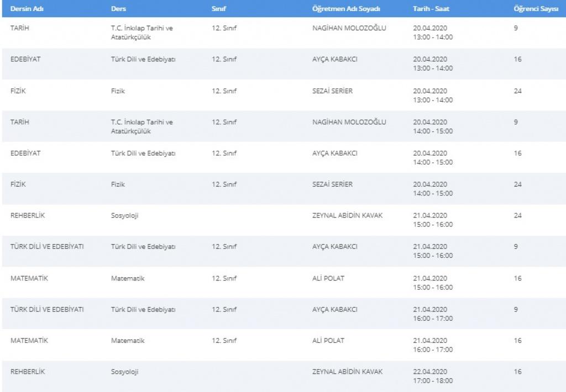566x392 pixels.
Task: Click the Dersin Adı column header
Action: (x=27, y=9)
